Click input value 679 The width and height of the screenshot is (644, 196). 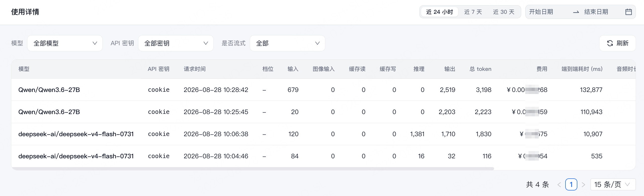pos(293,90)
